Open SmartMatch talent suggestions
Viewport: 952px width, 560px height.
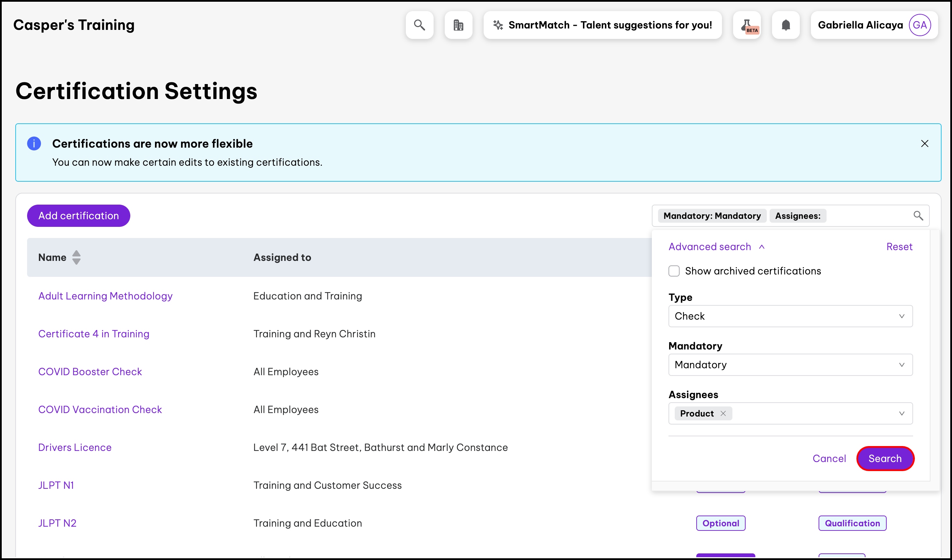coord(602,25)
